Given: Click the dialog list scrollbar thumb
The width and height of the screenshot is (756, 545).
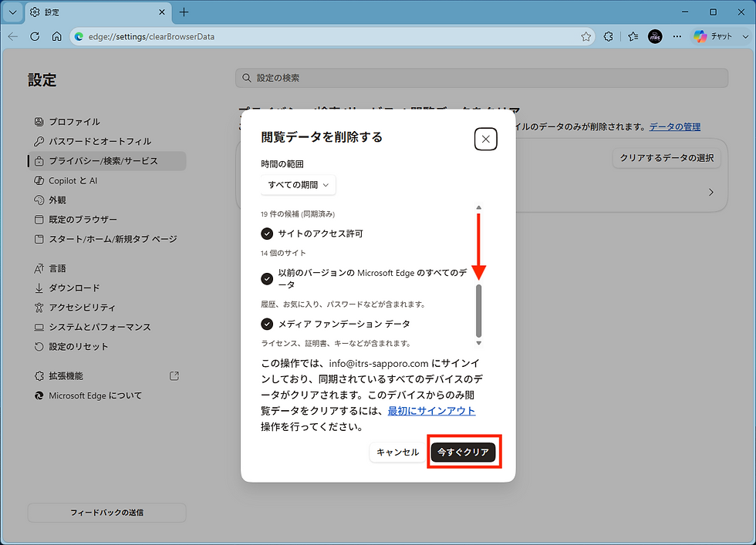Looking at the screenshot, I should pos(479,311).
